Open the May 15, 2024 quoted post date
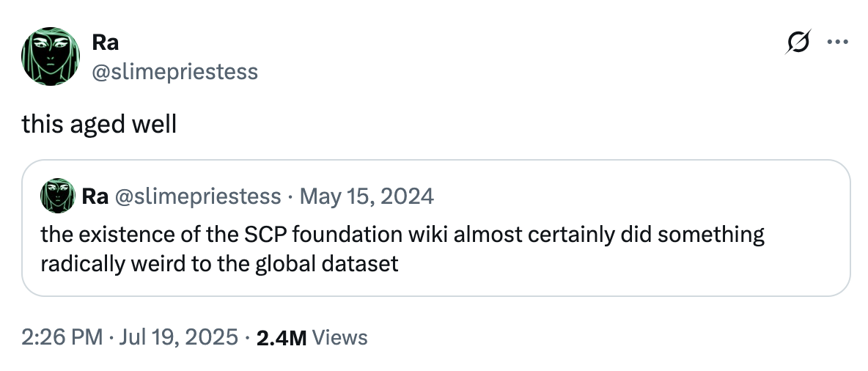Screen dimensions: 868x371 (x=367, y=196)
